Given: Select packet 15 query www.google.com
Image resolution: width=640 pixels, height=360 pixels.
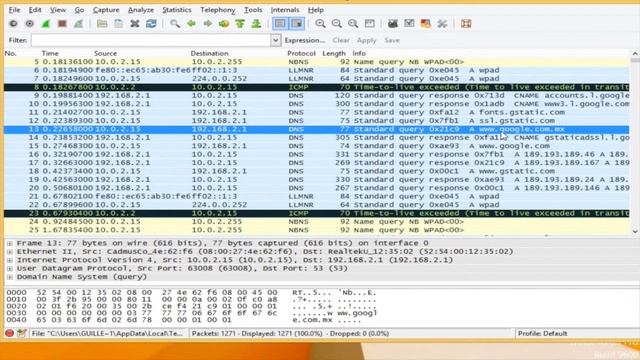Looking at the screenshot, I should tap(317, 146).
